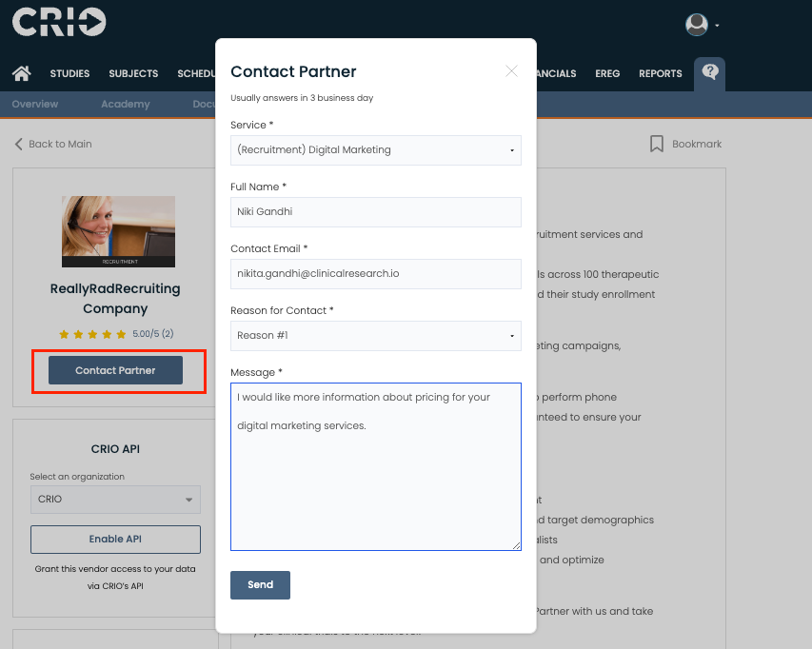Expand the Service dropdown

point(375,149)
